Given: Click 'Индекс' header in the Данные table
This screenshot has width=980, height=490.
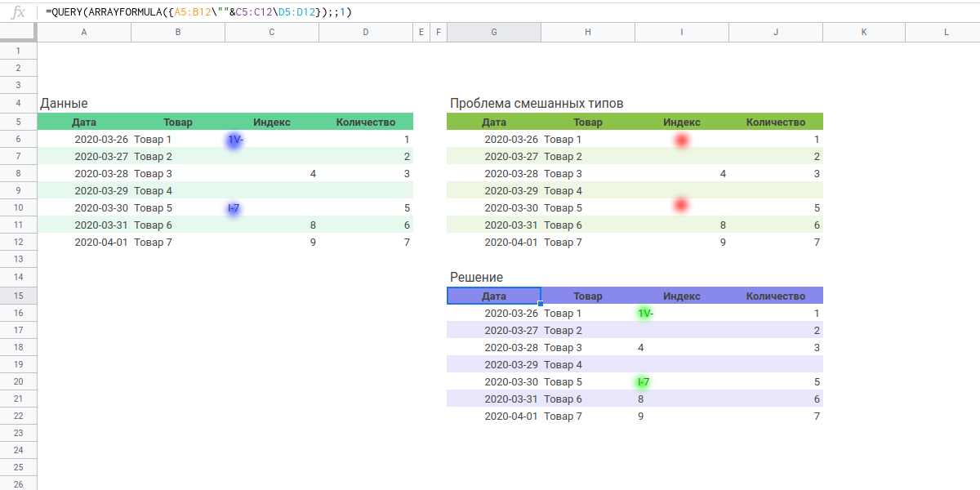Looking at the screenshot, I should point(272,122).
